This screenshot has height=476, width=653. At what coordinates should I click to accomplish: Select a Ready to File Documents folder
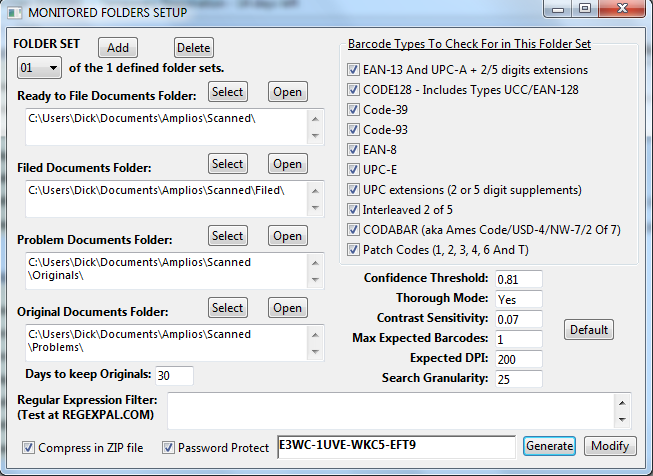pos(227,92)
